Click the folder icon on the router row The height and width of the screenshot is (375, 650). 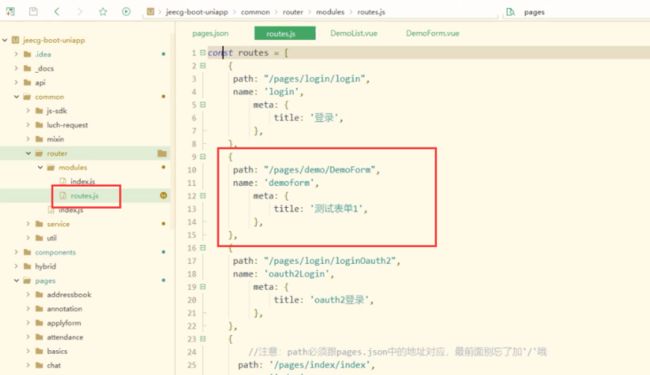162,153
